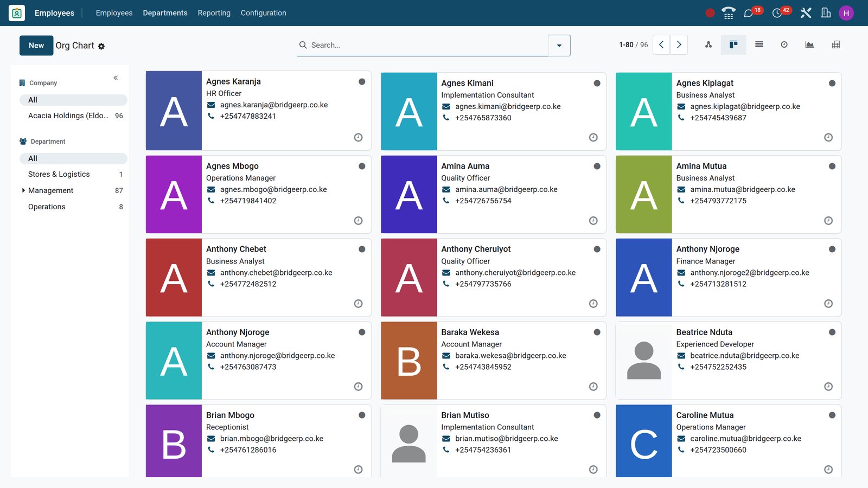Switch to kanban view
Image resolution: width=868 pixels, height=488 pixels.
(733, 45)
